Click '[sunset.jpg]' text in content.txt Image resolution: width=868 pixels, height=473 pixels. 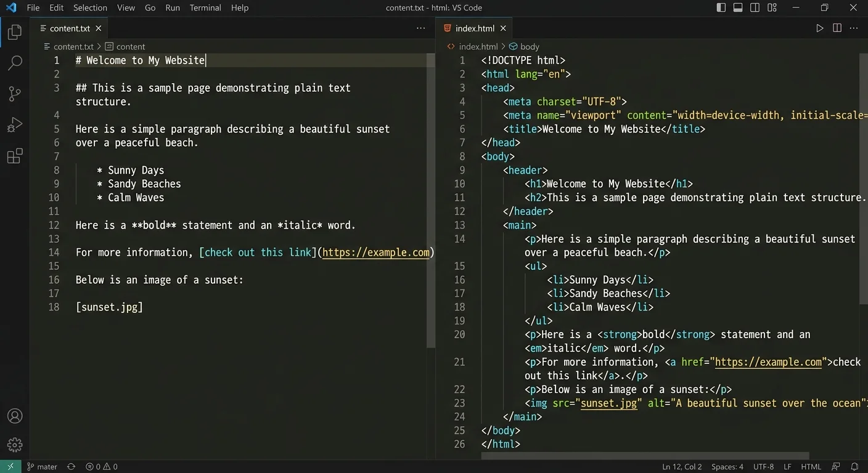109,307
